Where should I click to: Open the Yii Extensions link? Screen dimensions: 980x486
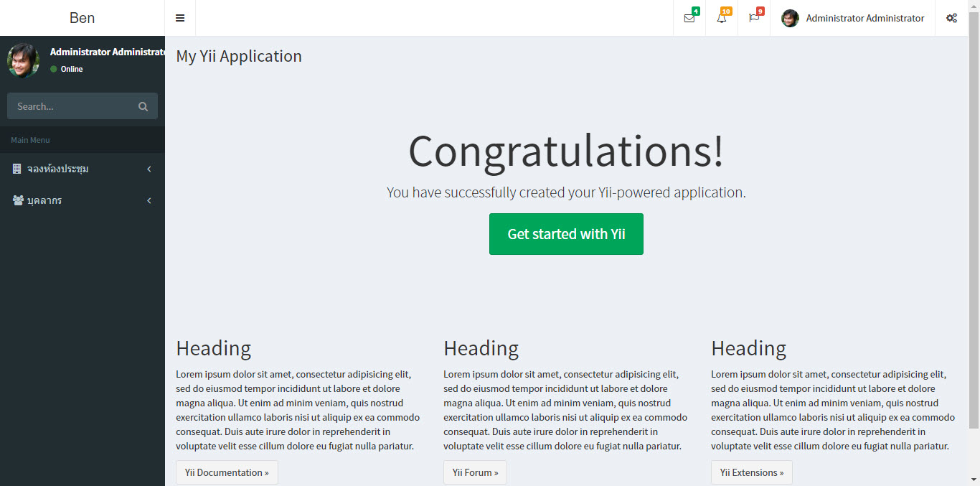pos(752,472)
